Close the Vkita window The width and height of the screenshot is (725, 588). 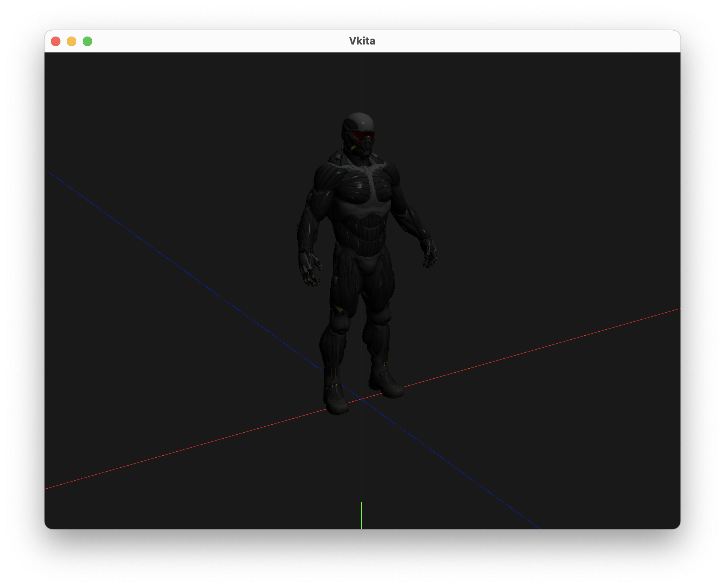pos(56,41)
